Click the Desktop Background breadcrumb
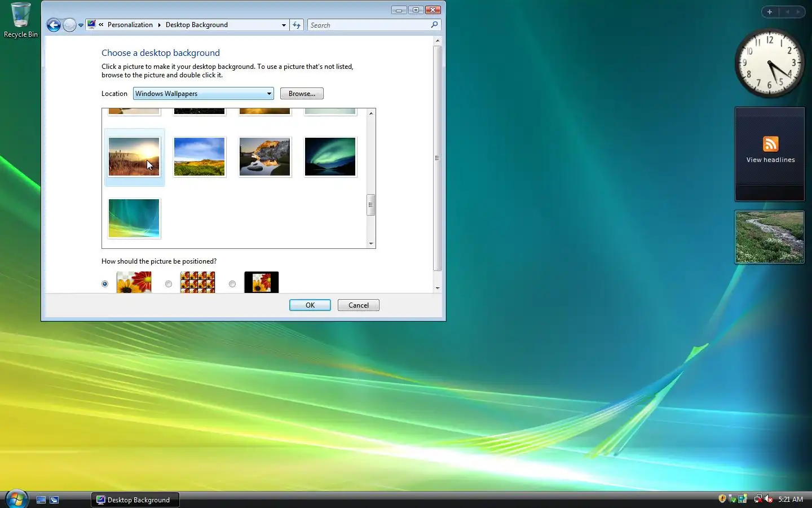The width and height of the screenshot is (812, 508). pos(197,25)
